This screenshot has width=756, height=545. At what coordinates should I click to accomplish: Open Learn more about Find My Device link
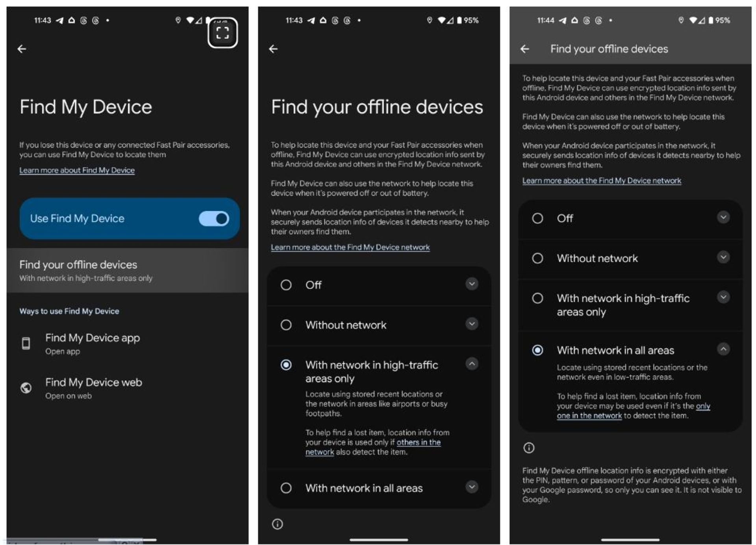[77, 170]
